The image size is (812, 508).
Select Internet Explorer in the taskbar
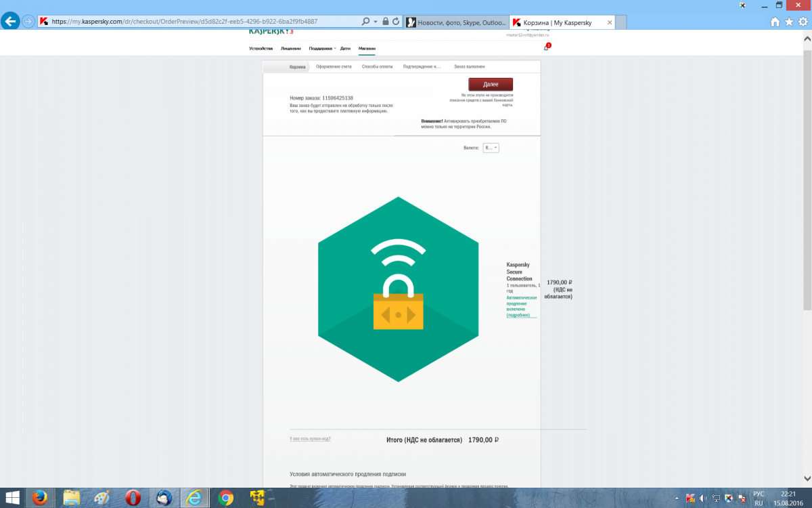click(195, 498)
